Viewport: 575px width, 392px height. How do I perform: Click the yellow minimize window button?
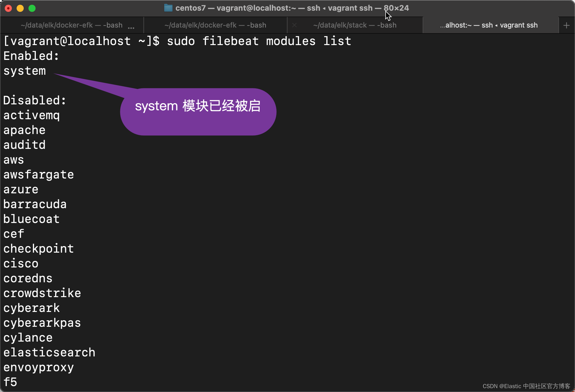click(x=20, y=8)
